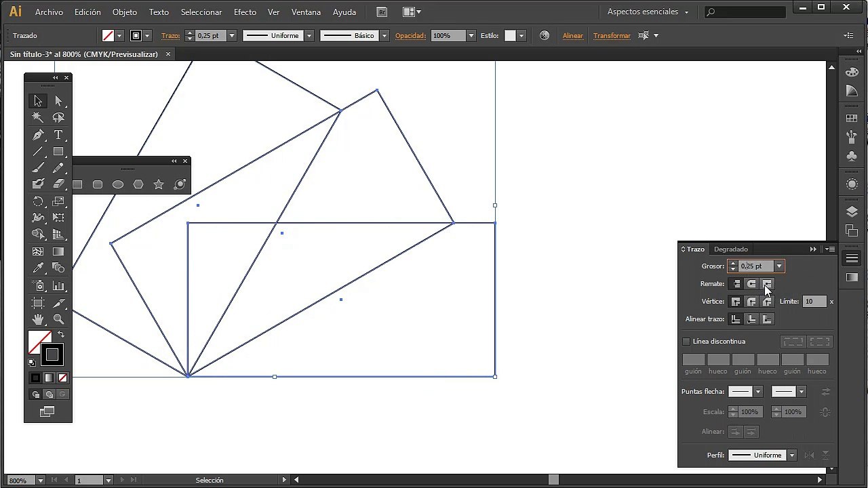Align stroke to center option
The height and width of the screenshot is (488, 868).
click(736, 319)
